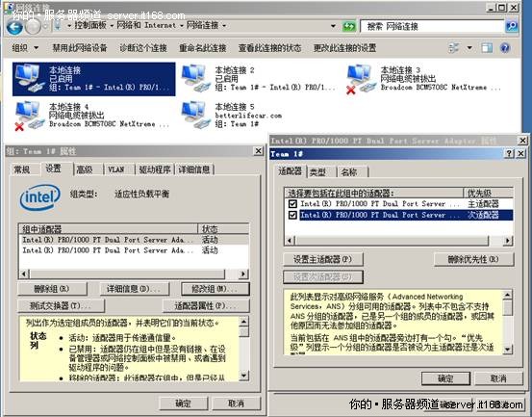This screenshot has width=532, height=417.
Task: Select the 本地连接 3 disconnected icon
Action: (361, 79)
